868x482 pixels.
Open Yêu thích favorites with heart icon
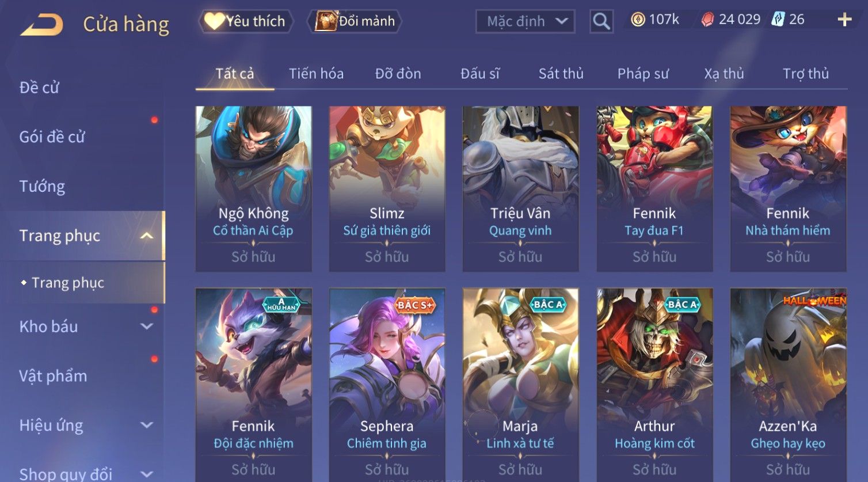tap(246, 21)
